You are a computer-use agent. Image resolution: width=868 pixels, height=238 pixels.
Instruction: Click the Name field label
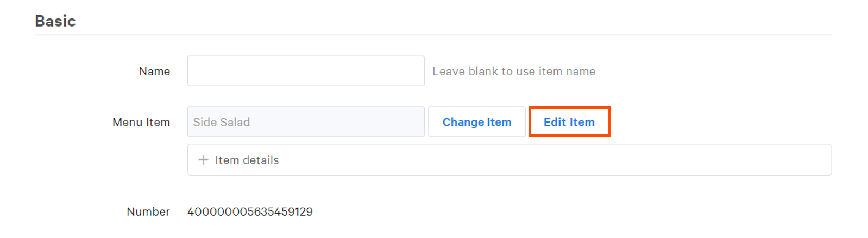tap(154, 72)
